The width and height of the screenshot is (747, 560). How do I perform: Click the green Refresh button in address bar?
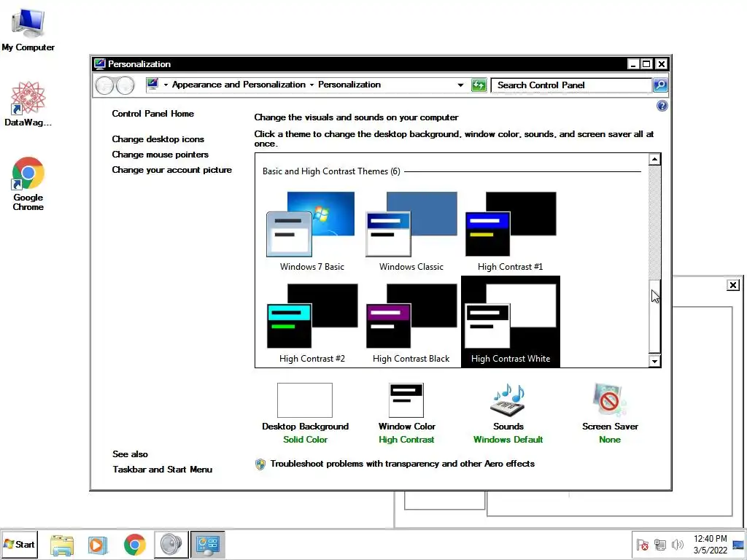(479, 85)
